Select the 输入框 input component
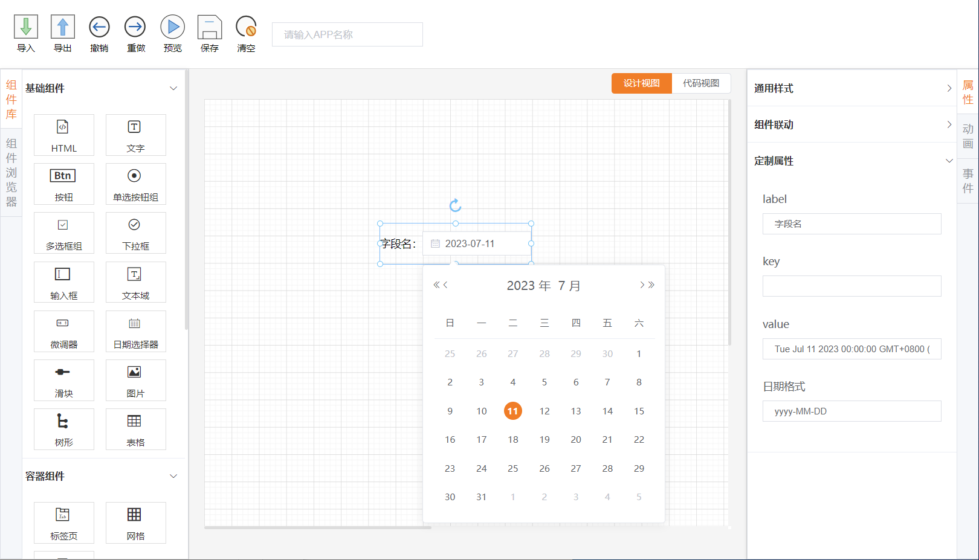The width and height of the screenshot is (979, 560). point(64,282)
